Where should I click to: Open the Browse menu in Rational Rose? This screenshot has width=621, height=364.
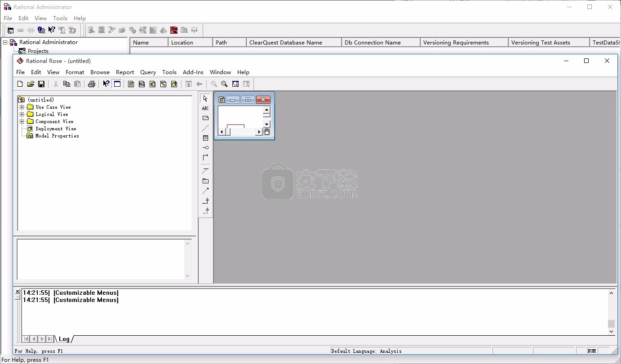click(100, 72)
